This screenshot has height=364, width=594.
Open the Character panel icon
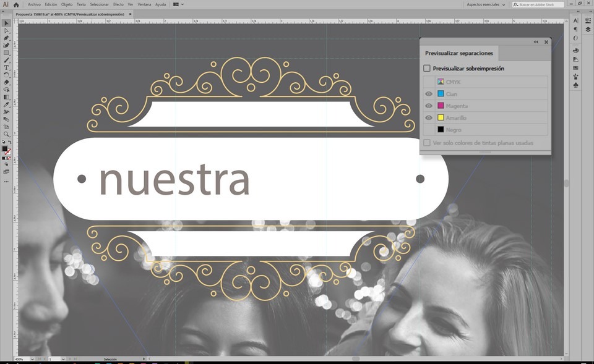coord(576,20)
